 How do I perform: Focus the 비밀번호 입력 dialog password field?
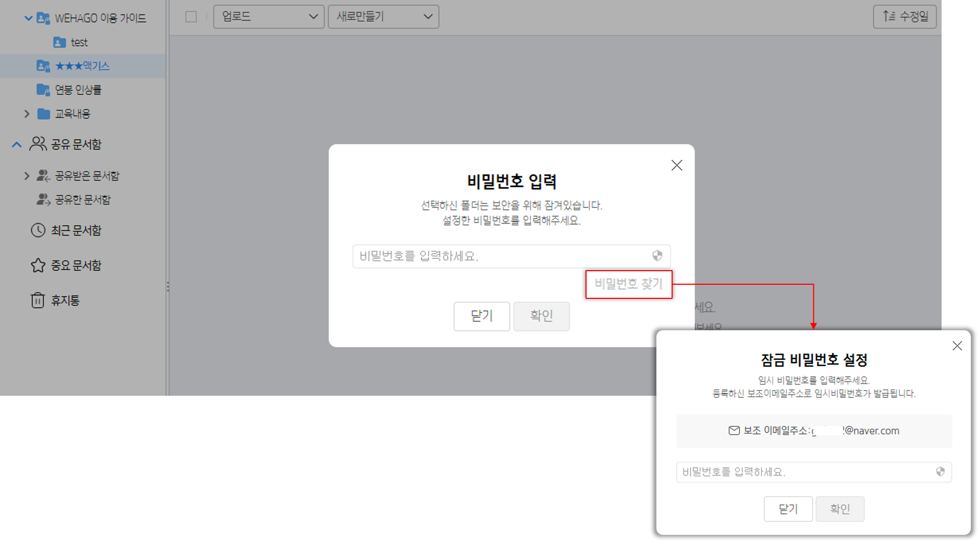coord(501,256)
